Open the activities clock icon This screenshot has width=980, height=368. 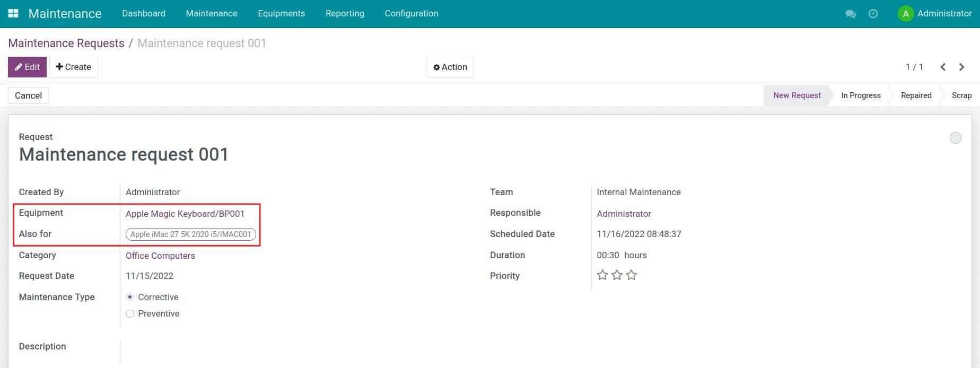click(x=873, y=14)
